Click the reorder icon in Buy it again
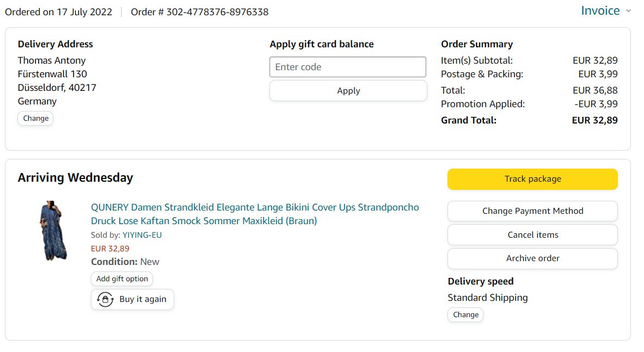This screenshot has height=352, width=644. coord(105,300)
